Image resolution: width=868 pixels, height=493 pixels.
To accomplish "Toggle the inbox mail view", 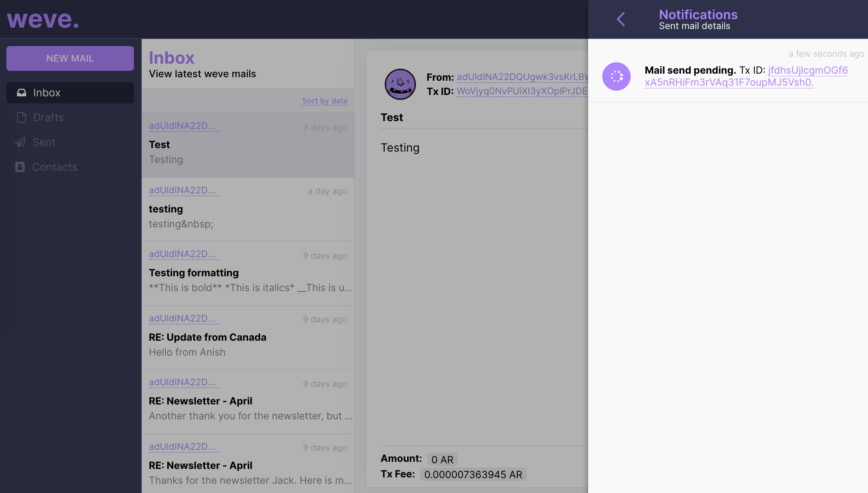I will [x=70, y=92].
